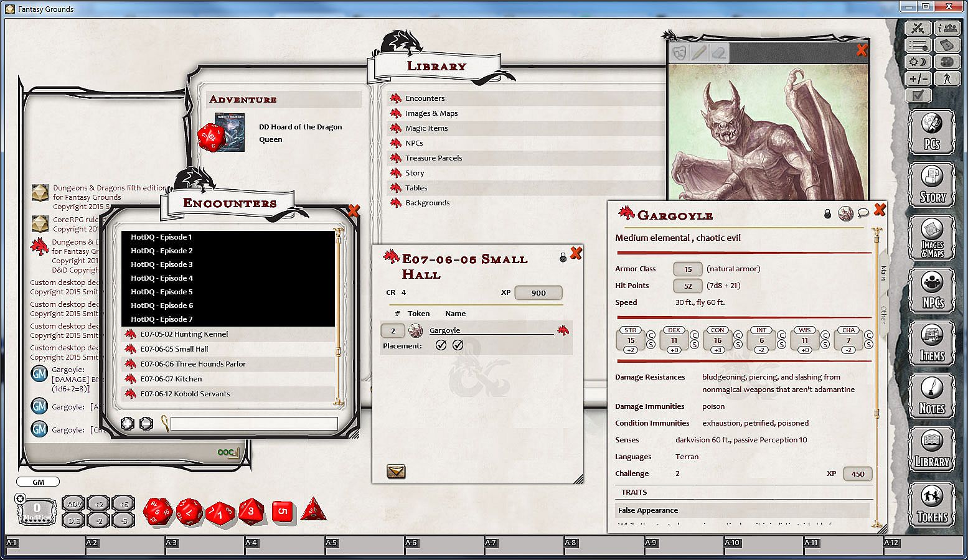
Task: Open the PCs sidebar button
Action: coord(932,132)
